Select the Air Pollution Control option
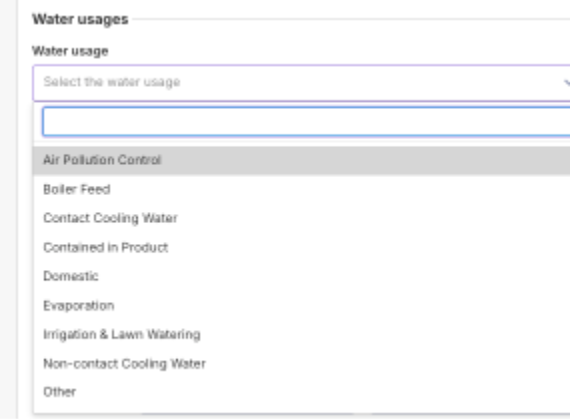 tap(301, 160)
